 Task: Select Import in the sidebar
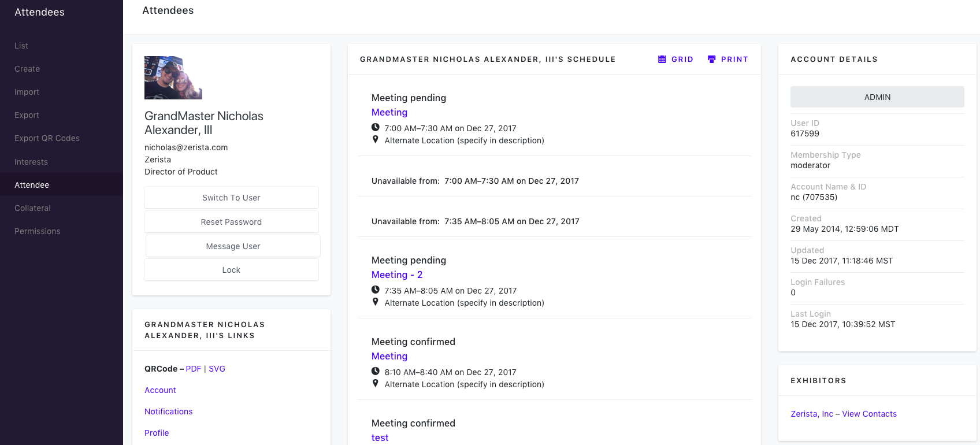point(27,92)
